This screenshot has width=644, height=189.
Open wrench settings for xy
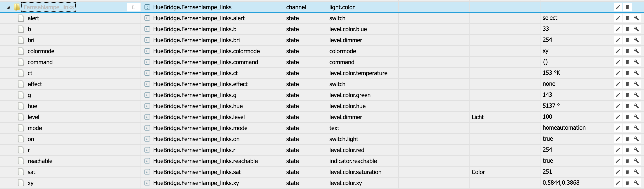[x=636, y=183]
